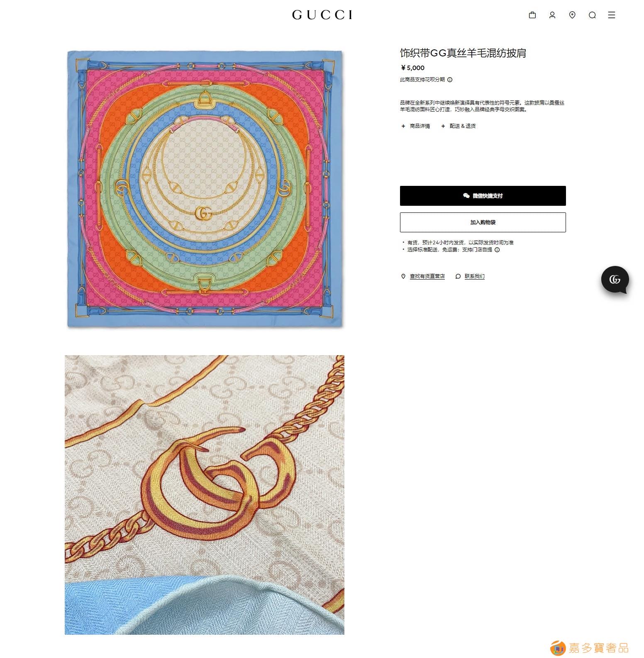Click the full scarf product image
This screenshot has height=658, width=644.
[205, 189]
